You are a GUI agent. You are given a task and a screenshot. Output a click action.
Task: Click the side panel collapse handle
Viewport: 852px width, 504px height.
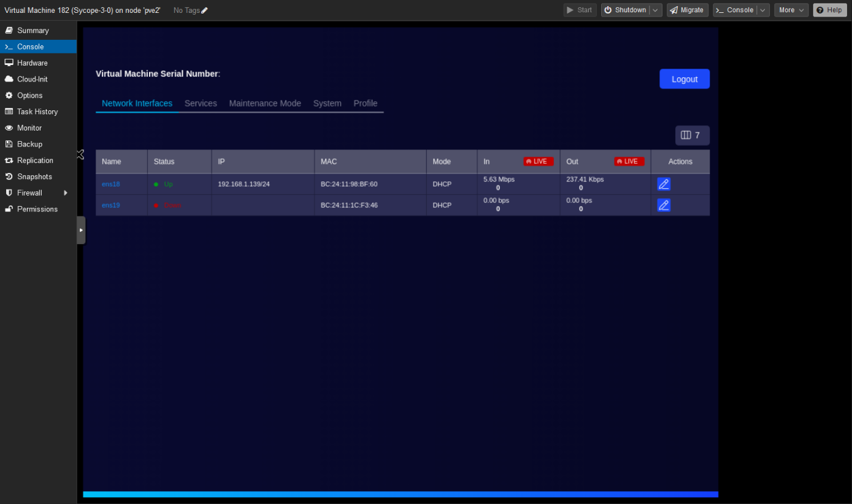click(x=81, y=230)
